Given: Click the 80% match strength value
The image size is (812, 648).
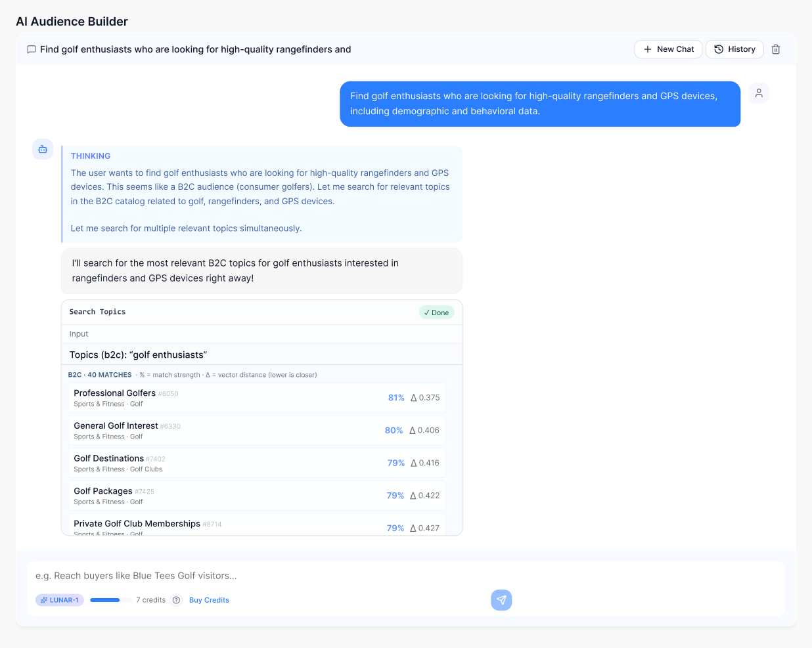Looking at the screenshot, I should (394, 431).
